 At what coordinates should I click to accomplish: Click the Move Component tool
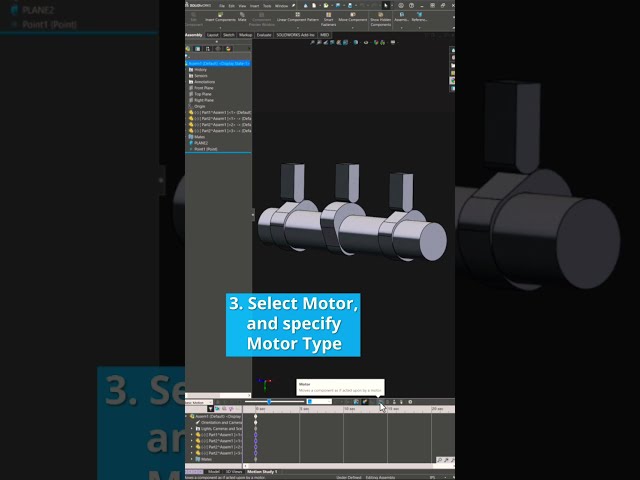(x=353, y=17)
